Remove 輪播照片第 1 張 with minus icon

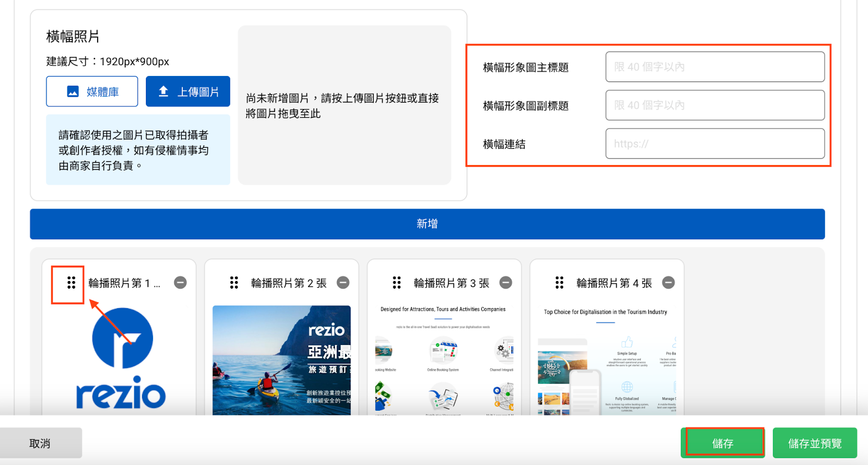[x=181, y=283]
